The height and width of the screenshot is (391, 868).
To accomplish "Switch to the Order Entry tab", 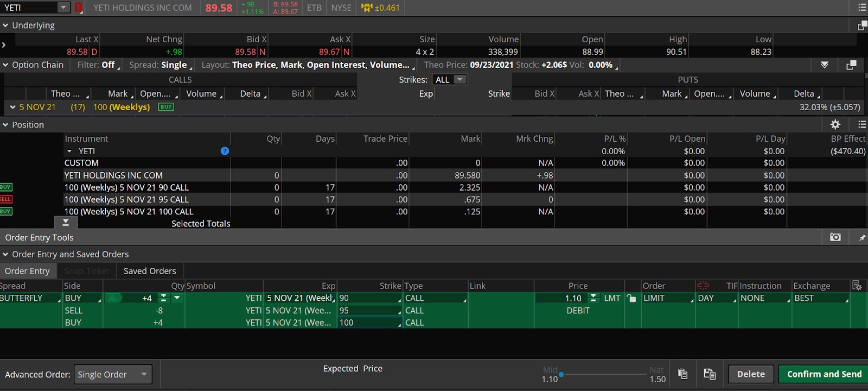I will (x=27, y=270).
